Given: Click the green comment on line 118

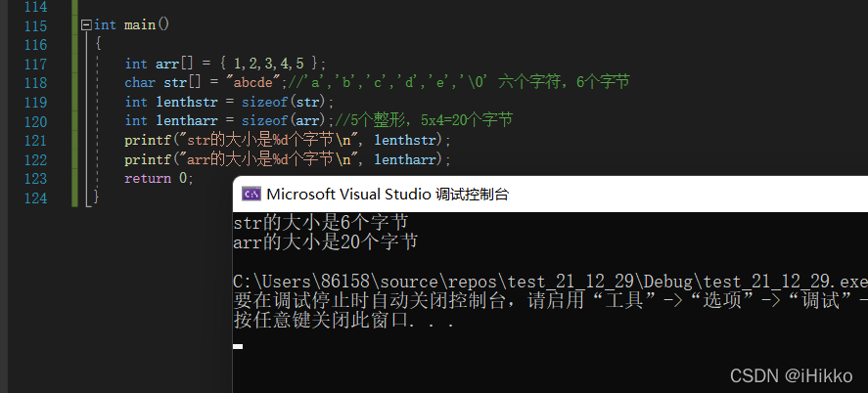Looking at the screenshot, I should 456,82.
